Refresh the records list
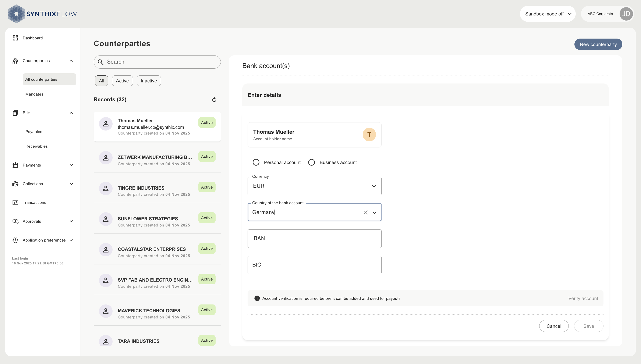Screen dimensions: 641x364 214,100
